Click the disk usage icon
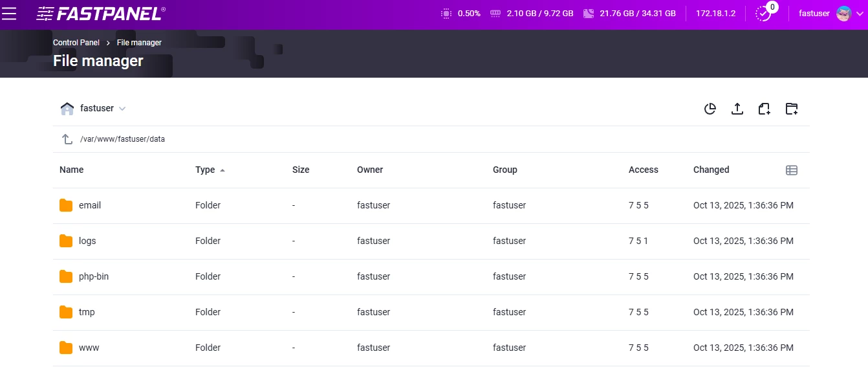Viewport: 868px width, 367px height. pos(589,13)
